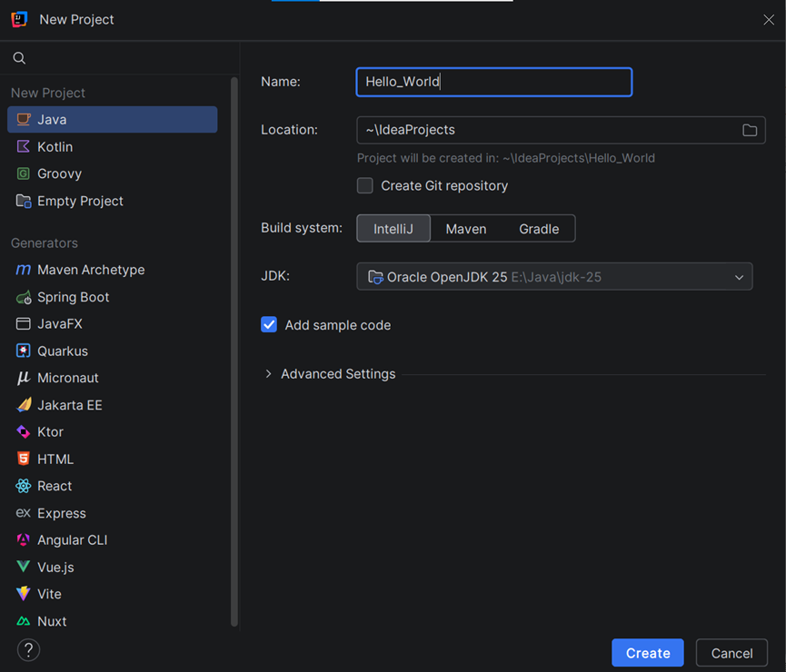
Task: Click the Oracle OpenJDK 25 text
Action: (447, 277)
